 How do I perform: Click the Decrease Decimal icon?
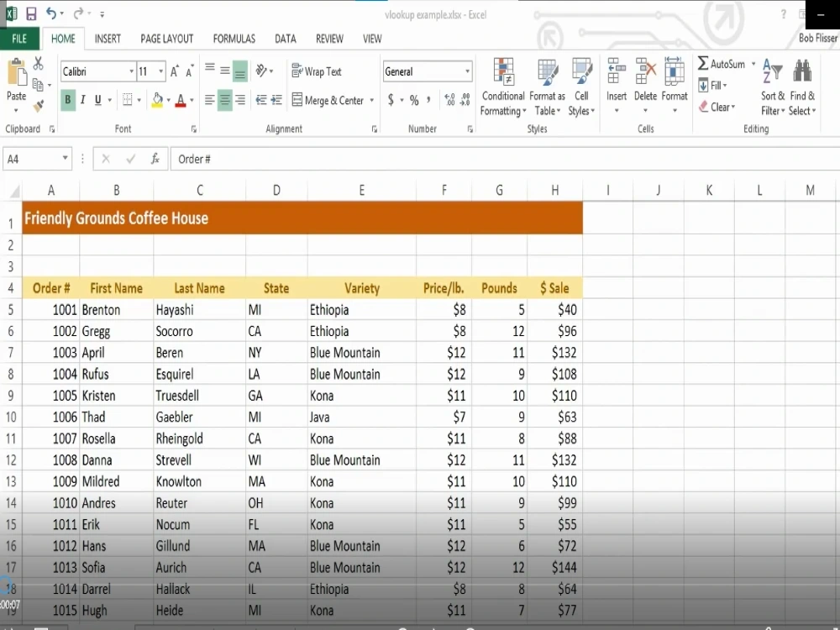coord(465,100)
